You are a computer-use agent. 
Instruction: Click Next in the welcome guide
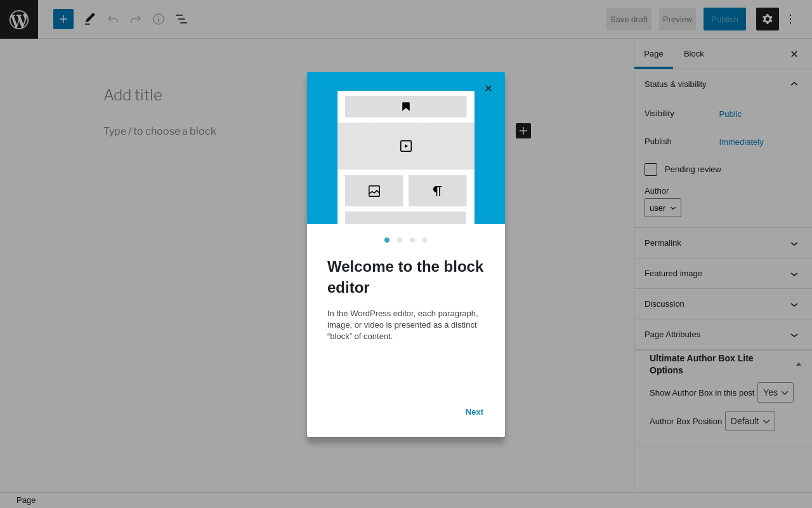475,411
